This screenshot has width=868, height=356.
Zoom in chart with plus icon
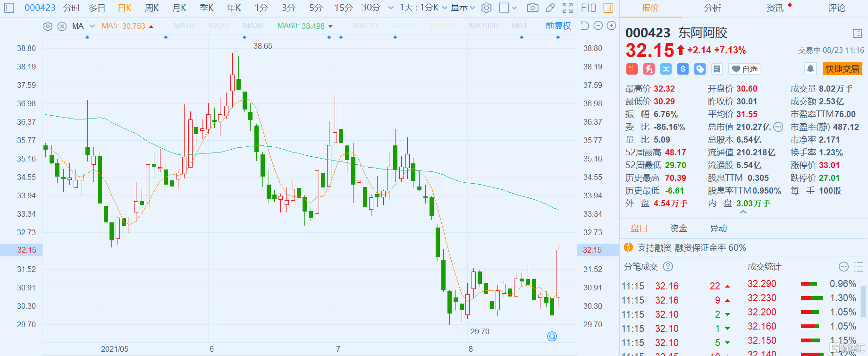pyautogui.click(x=611, y=25)
